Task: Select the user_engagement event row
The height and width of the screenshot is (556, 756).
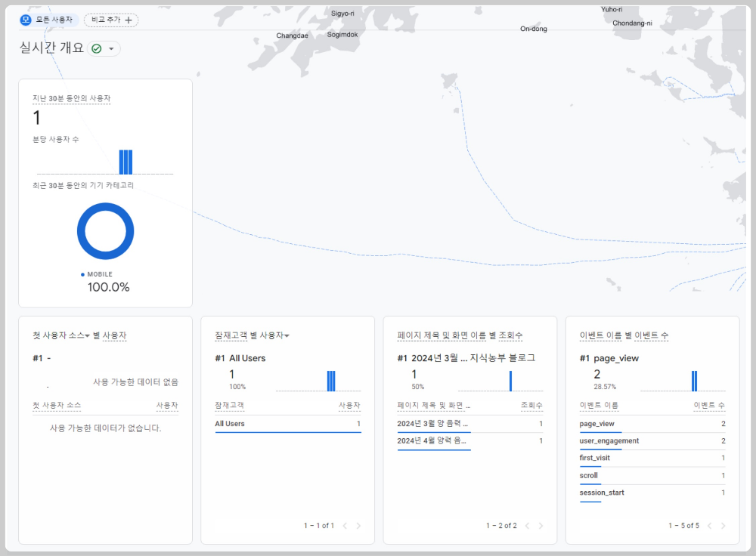Action: coord(652,441)
